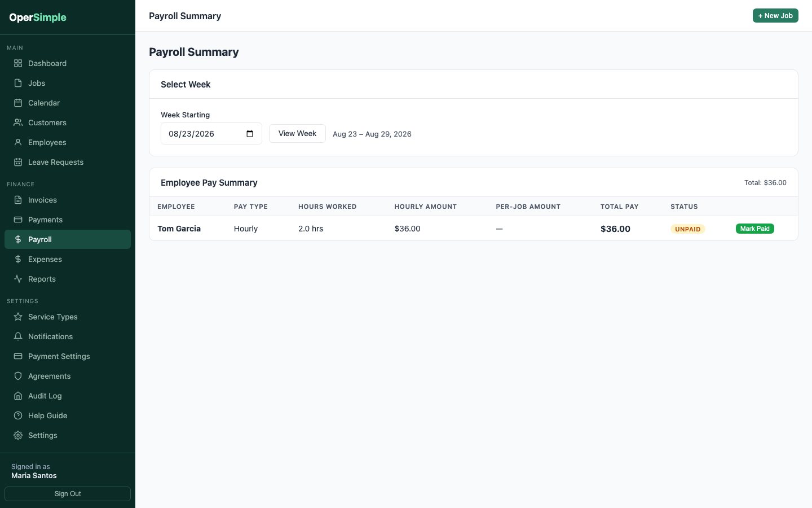
Task: Click the HOURS WORKED column header
Action: [328, 207]
